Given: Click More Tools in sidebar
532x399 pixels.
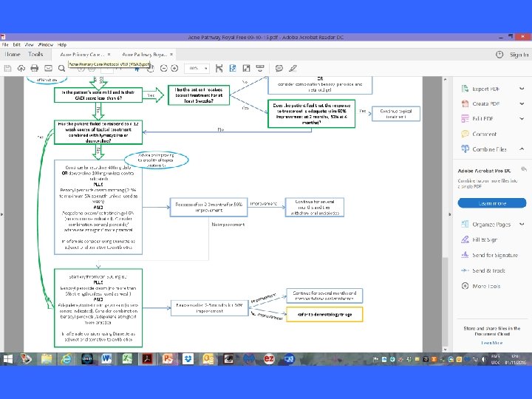Looking at the screenshot, I should click(486, 286).
